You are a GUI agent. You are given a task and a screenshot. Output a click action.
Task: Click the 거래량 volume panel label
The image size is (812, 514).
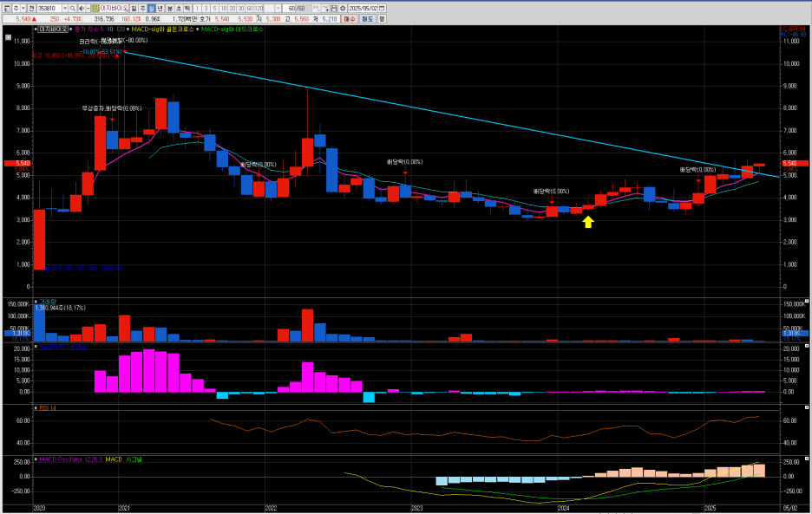click(x=48, y=302)
